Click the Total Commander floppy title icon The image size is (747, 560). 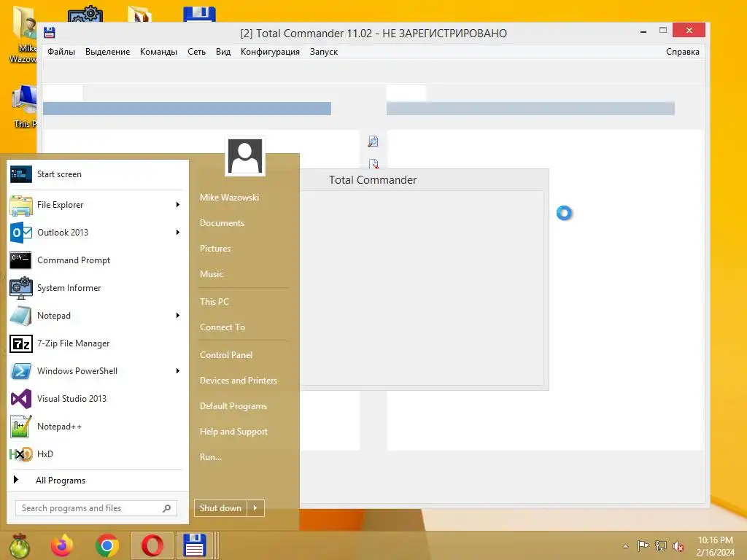click(x=50, y=32)
